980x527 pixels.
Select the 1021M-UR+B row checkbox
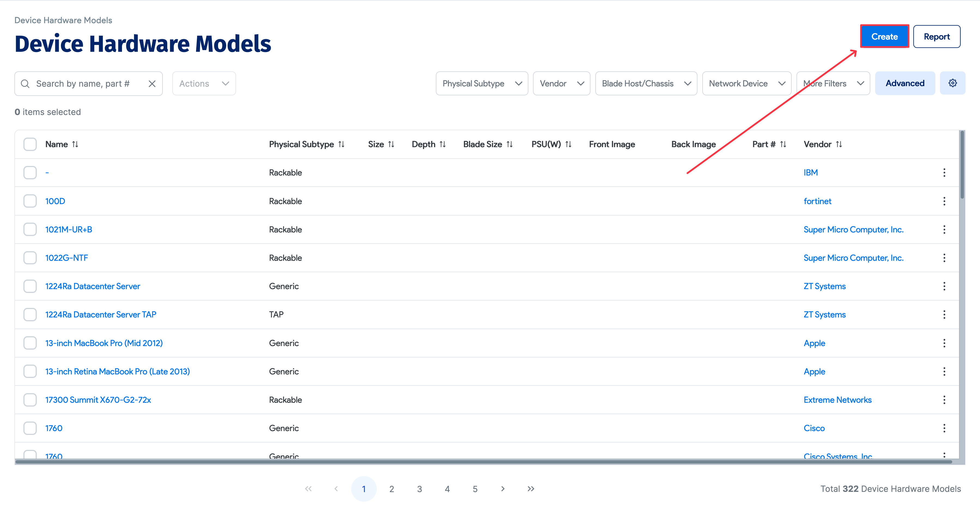pos(30,229)
